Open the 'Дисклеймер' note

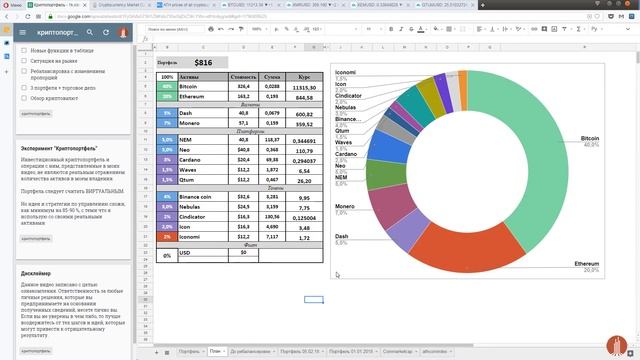click(73, 312)
